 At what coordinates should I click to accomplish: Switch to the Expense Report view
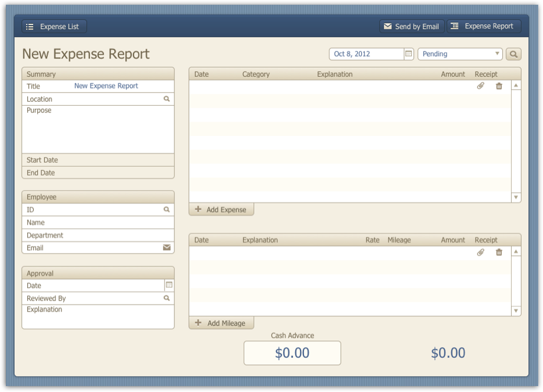pos(484,26)
